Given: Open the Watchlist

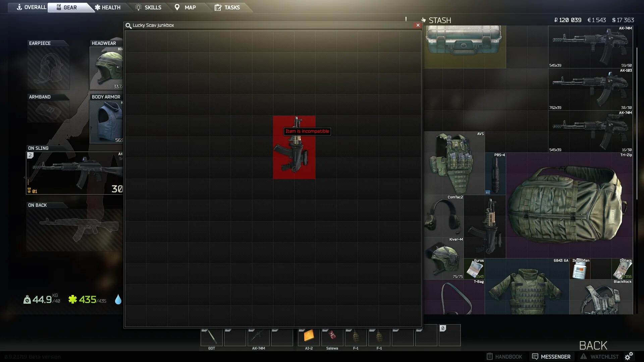Looking at the screenshot, I should click(600, 357).
